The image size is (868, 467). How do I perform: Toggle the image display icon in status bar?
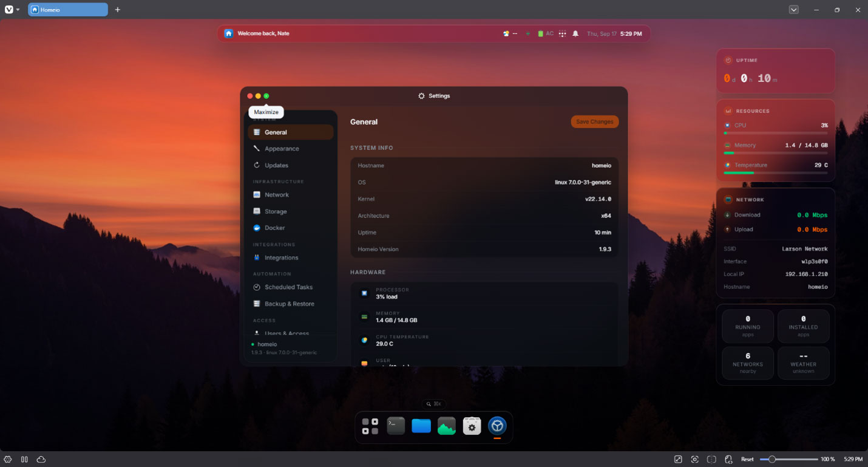click(x=678, y=459)
